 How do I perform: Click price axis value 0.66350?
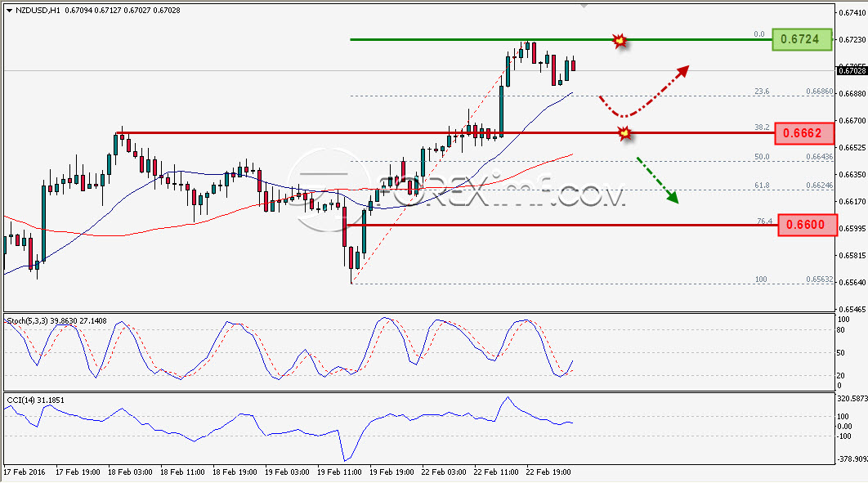(x=852, y=174)
